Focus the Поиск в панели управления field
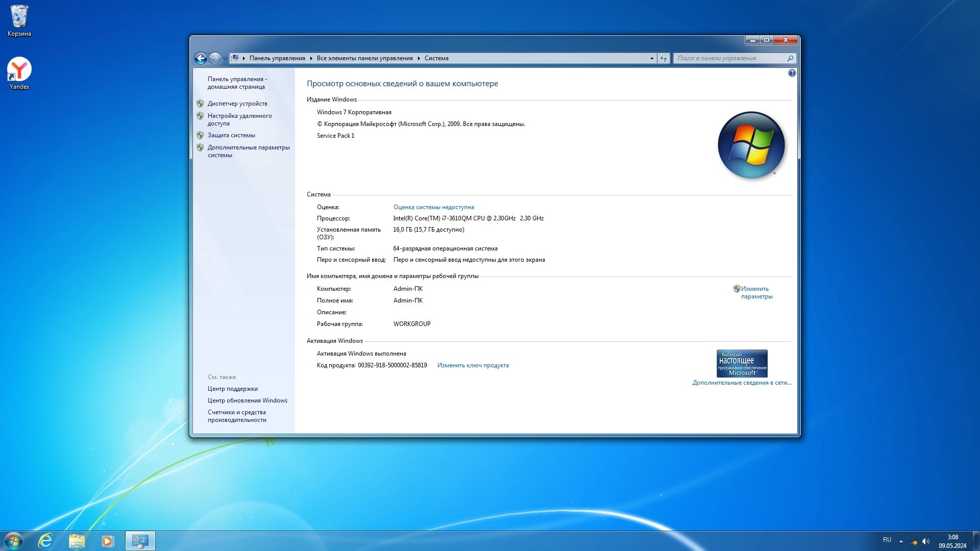Image resolution: width=980 pixels, height=551 pixels. pos(729,58)
